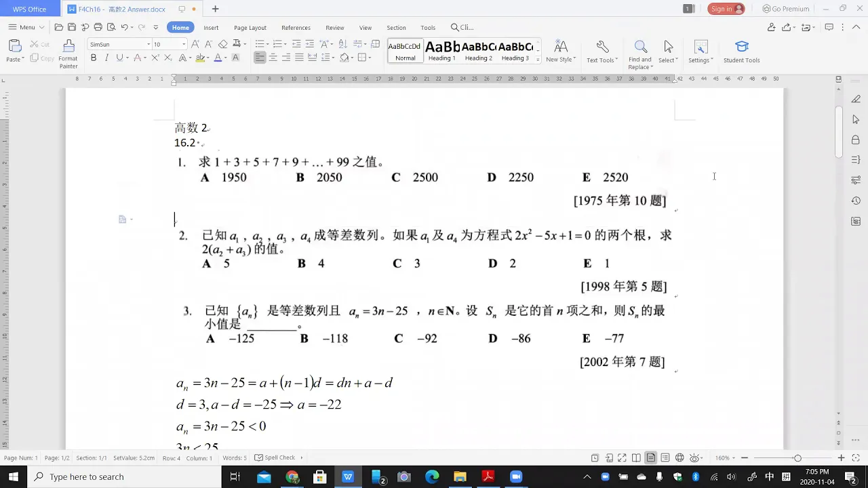This screenshot has height=488, width=868.
Task: Apply the Heading 1 style
Action: tap(442, 51)
